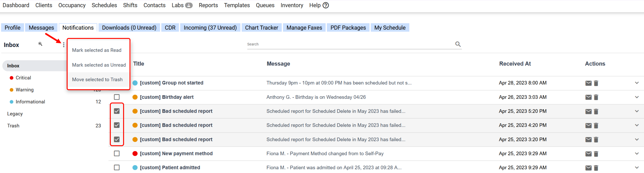Screen dimensions: 644x173
Task: Trash the Birthday alert notification
Action: [596, 97]
